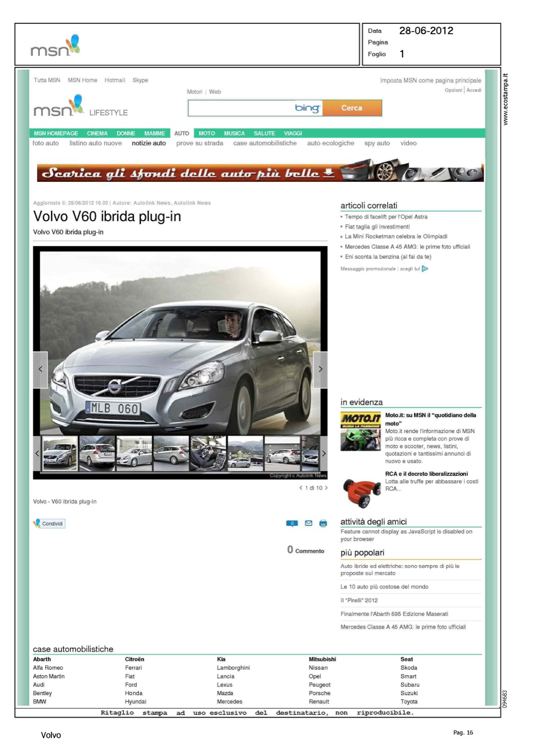539x756 pixels.
Task: Select the 'prove su strada' submenu item
Action: (200, 143)
